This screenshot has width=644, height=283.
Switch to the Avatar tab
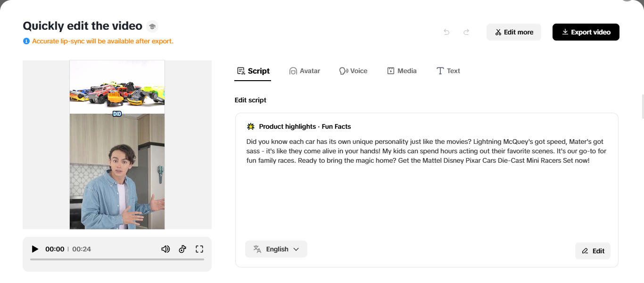[305, 71]
